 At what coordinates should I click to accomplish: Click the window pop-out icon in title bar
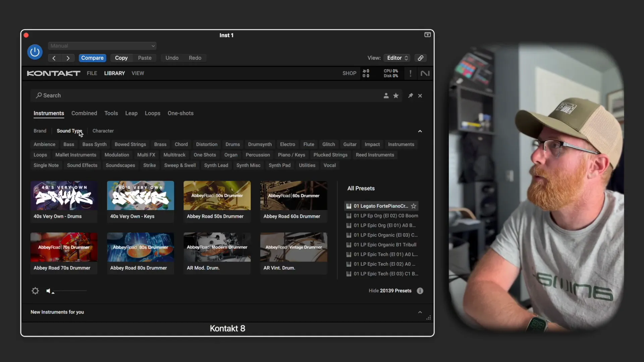point(428,35)
